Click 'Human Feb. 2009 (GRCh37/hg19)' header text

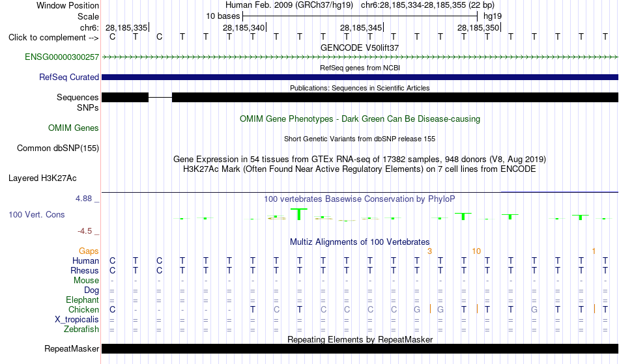(290, 5)
